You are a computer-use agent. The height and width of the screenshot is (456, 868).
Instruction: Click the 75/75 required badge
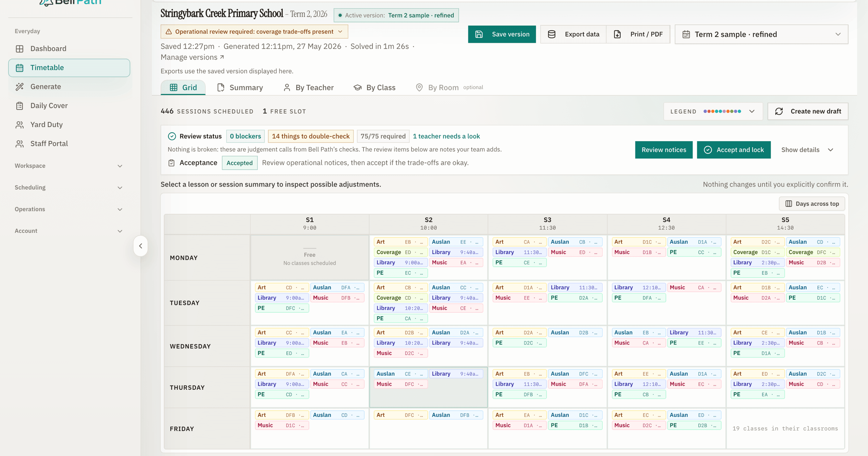pyautogui.click(x=383, y=136)
